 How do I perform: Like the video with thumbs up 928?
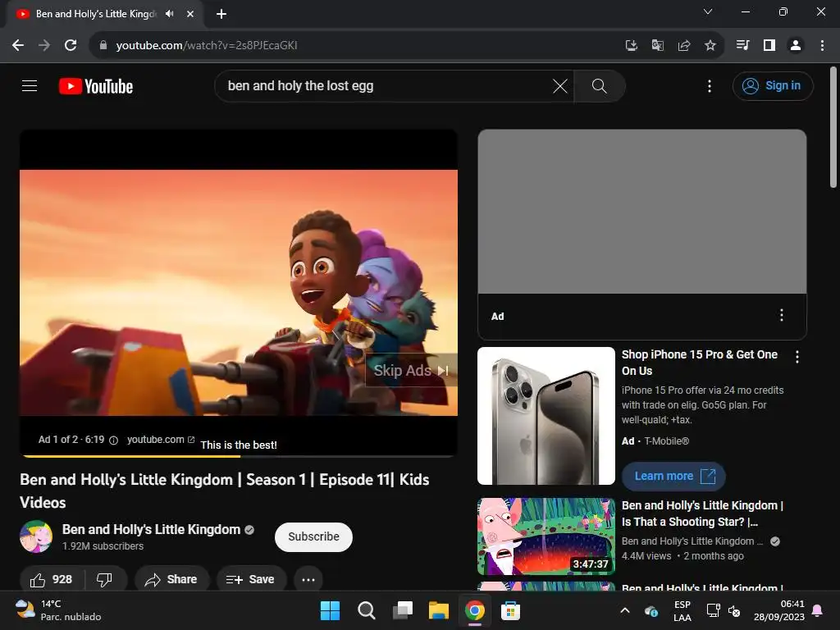pyautogui.click(x=52, y=579)
